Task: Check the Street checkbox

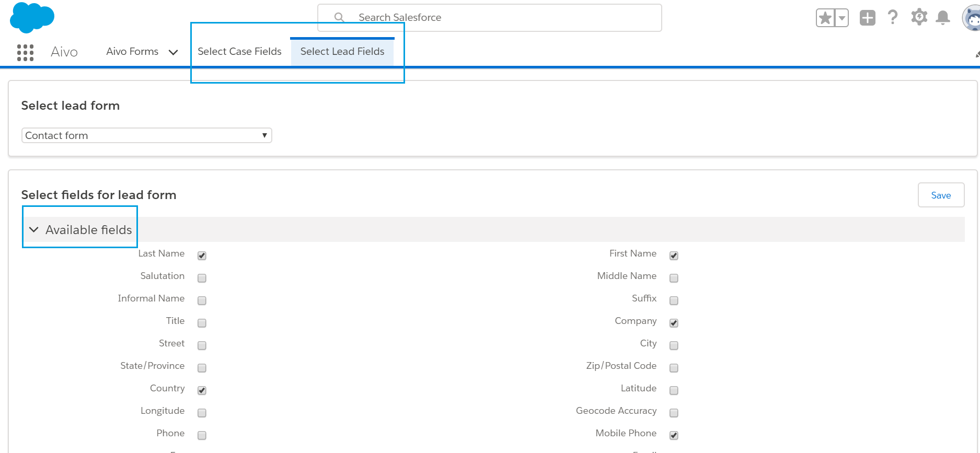Action: [202, 345]
